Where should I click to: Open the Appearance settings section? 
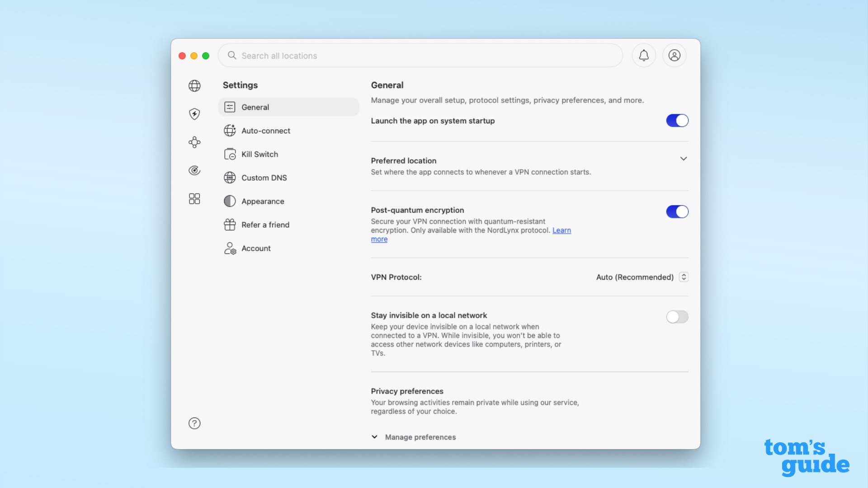263,201
